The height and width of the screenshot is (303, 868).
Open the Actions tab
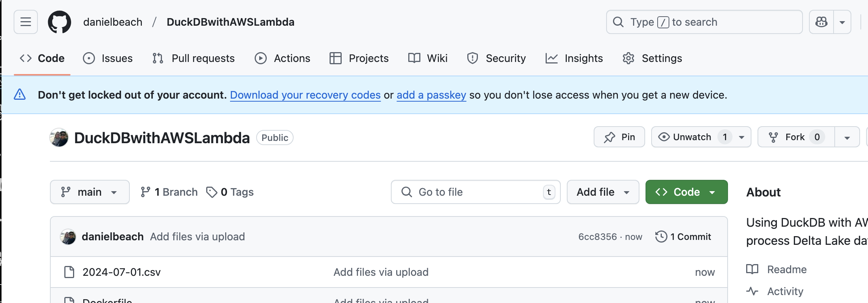(282, 58)
